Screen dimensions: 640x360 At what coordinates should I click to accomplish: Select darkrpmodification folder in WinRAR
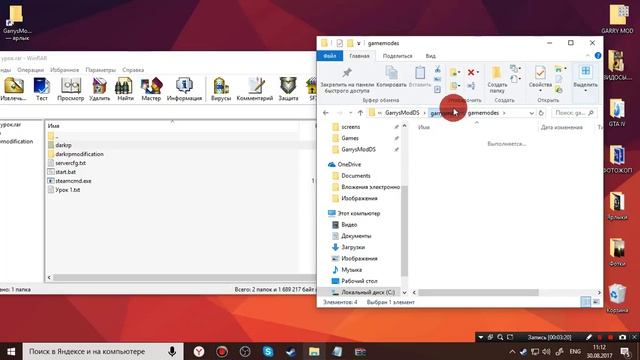79,154
